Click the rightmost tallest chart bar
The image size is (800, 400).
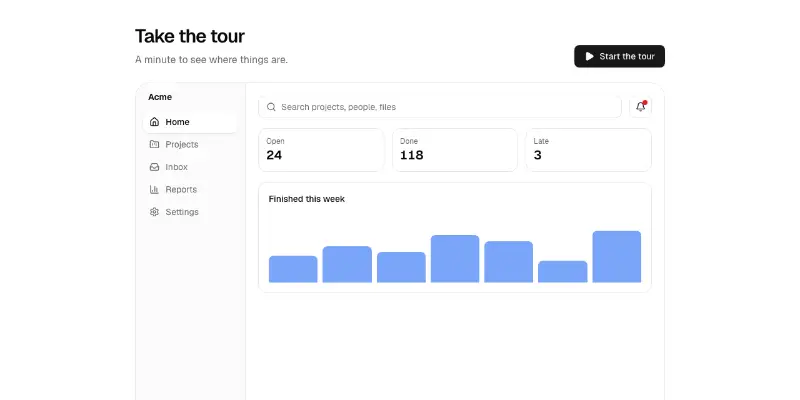pos(617,257)
